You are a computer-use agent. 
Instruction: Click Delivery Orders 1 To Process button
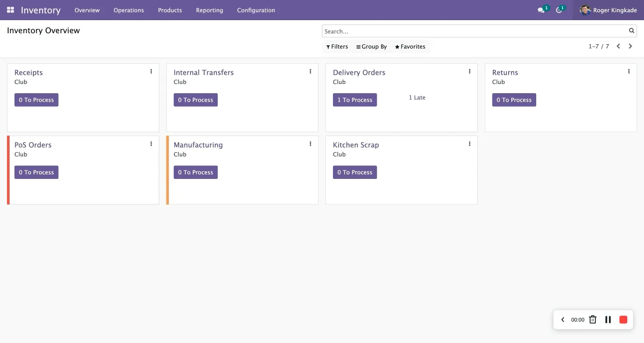tap(355, 100)
